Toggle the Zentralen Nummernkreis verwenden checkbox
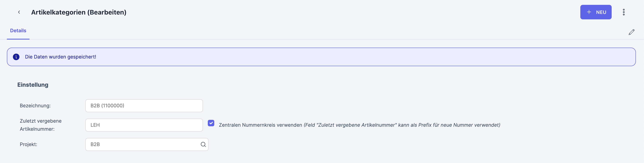The width and height of the screenshot is (644, 163). pyautogui.click(x=211, y=123)
